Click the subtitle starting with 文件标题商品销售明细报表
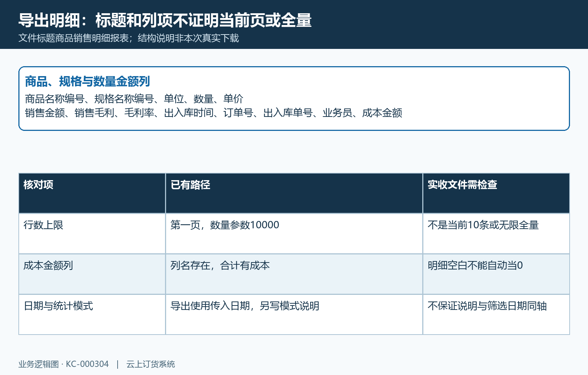This screenshot has width=588, height=375. click(129, 38)
